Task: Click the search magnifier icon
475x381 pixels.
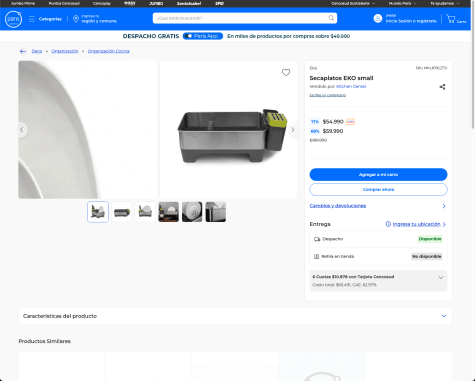Action: (x=331, y=18)
